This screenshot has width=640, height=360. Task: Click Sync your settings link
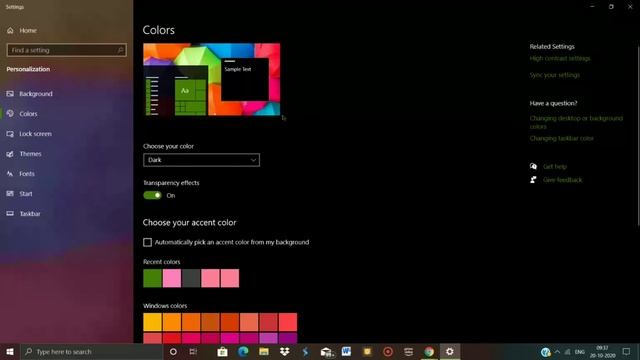[x=554, y=75]
